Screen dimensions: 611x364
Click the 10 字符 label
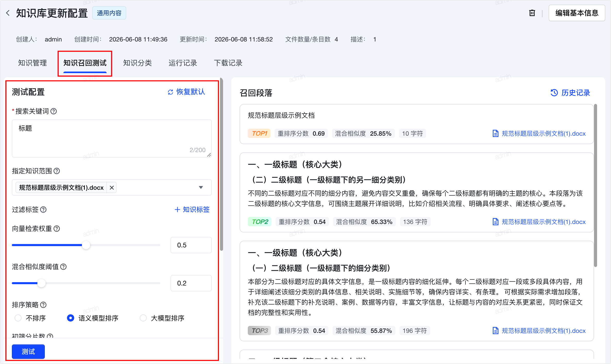[x=412, y=134]
